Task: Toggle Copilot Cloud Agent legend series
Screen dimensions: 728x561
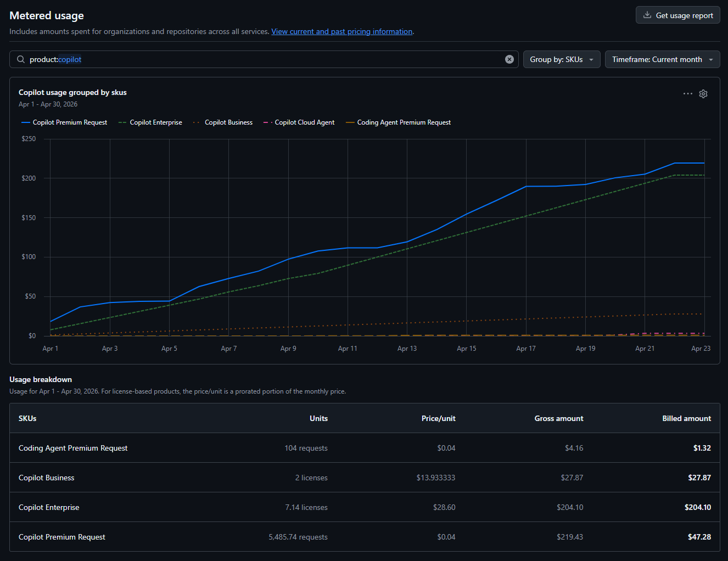Action: [299, 122]
